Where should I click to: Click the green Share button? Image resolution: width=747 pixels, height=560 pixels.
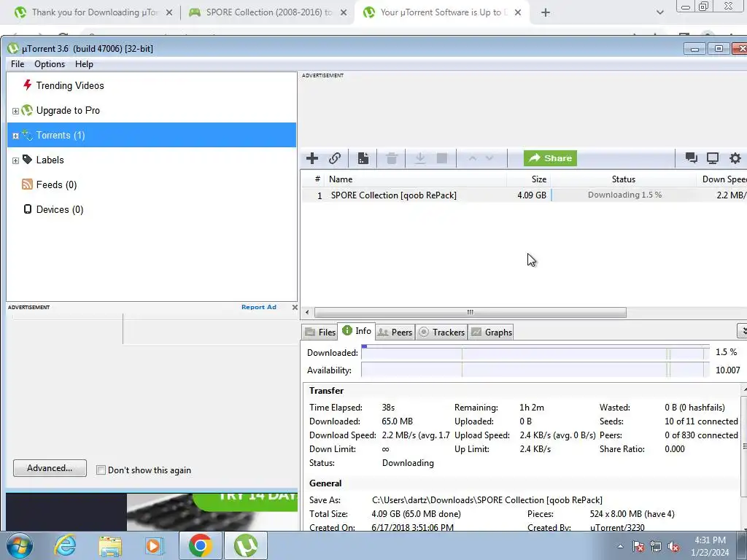[x=550, y=158]
